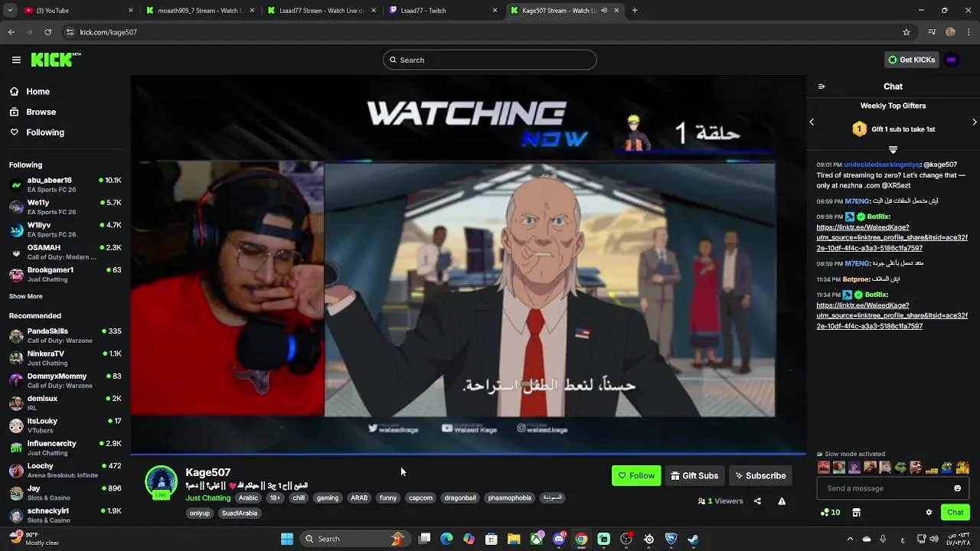
Task: Click the Gift Subs button
Action: tap(694, 475)
